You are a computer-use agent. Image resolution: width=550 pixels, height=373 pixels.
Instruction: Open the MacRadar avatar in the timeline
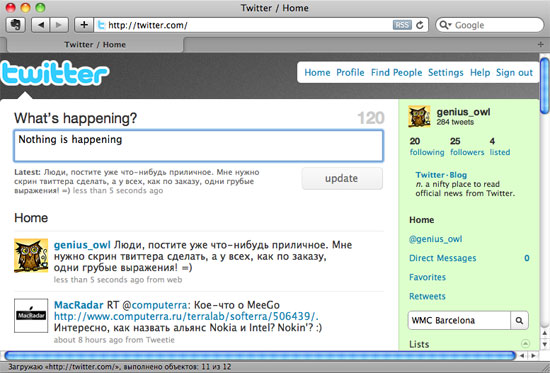tap(31, 315)
